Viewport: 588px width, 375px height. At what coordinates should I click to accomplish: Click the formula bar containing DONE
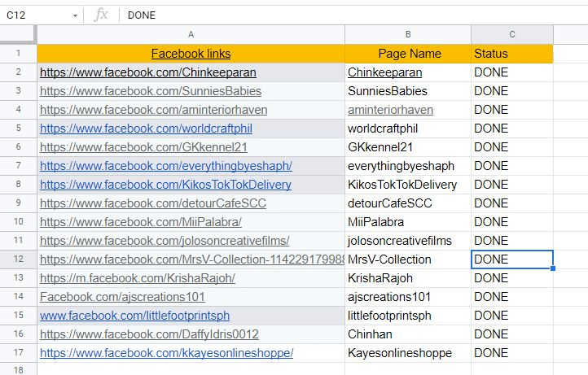point(353,15)
